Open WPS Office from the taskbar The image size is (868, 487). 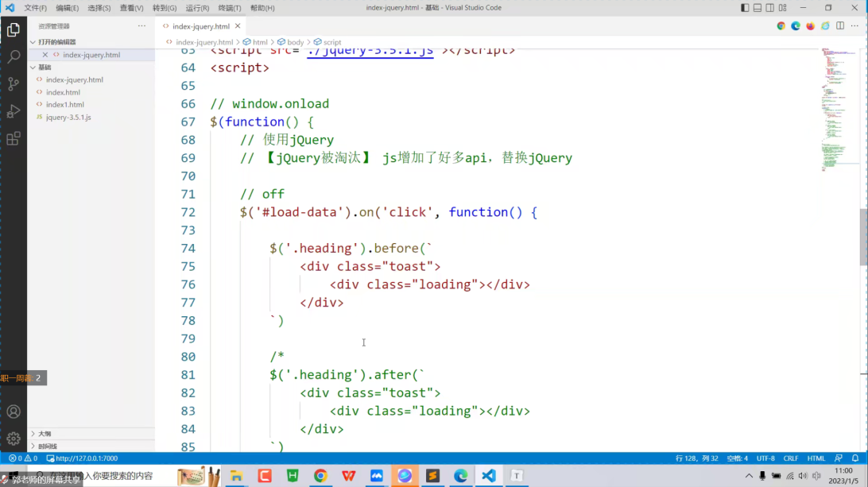[x=349, y=476]
